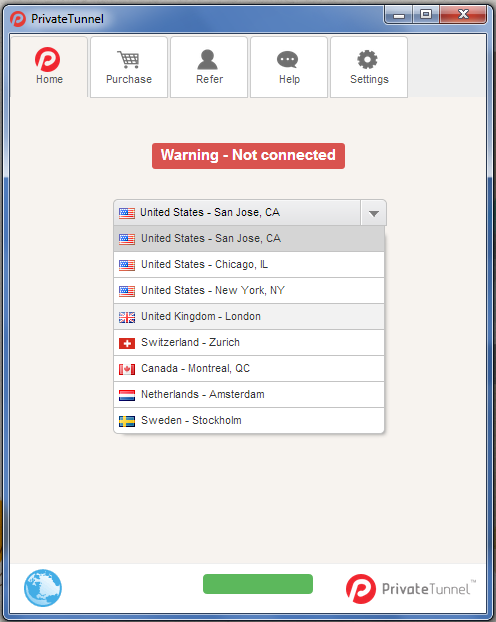
Task: Click the US flag beside Chicago, IL
Action: pyautogui.click(x=127, y=265)
